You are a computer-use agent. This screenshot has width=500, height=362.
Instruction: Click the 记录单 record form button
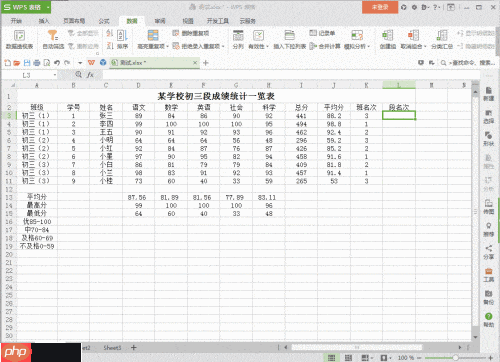pyautogui.click(x=322, y=33)
